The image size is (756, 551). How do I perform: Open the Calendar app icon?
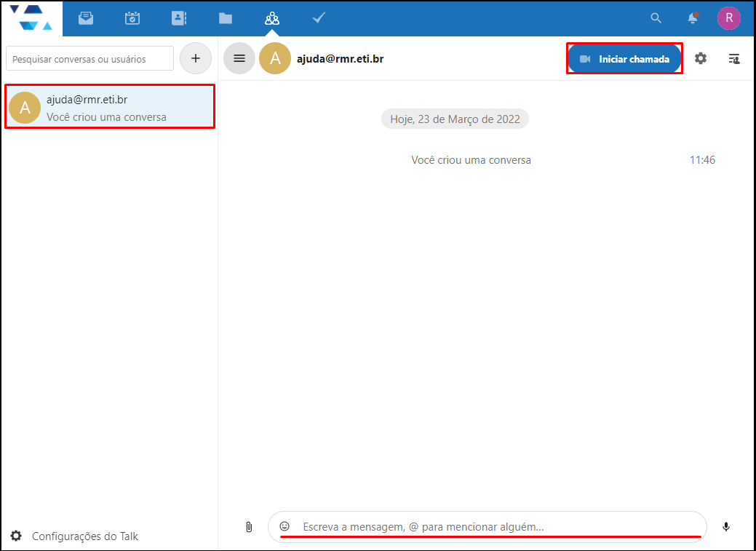click(x=132, y=18)
